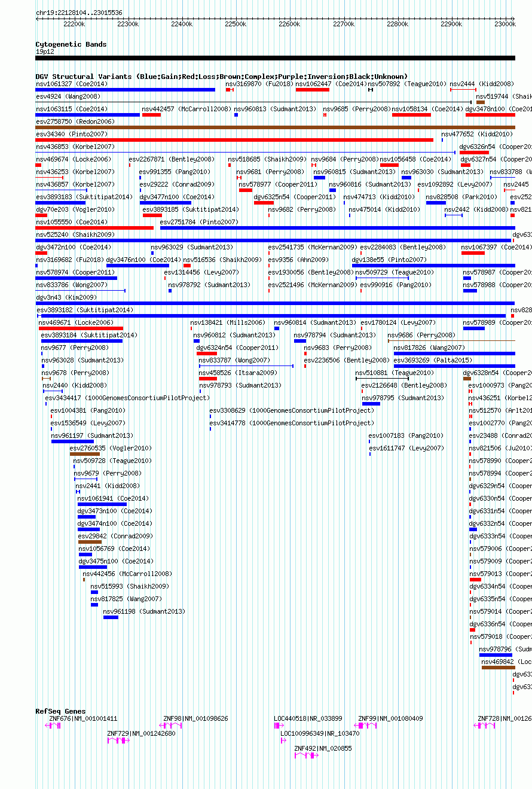Click the nsv817826 (Wang2007) label
Viewport: 532px width, 789px height.
pyautogui.click(x=429, y=348)
